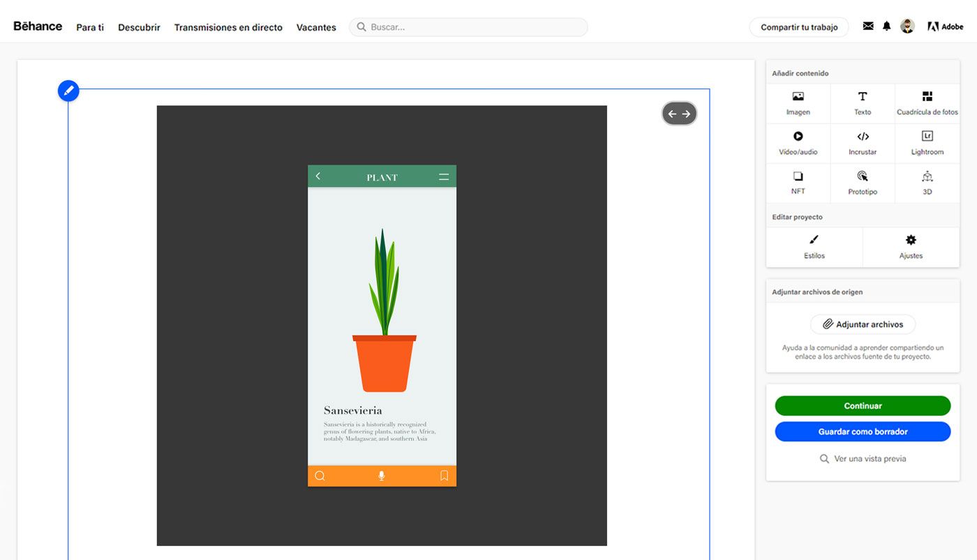Click the blue pencil edit icon
This screenshot has width=977, height=560.
click(68, 90)
